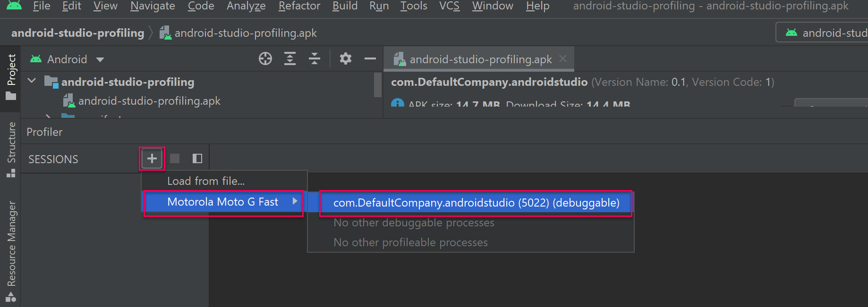Open the Resource Manager tool window
This screenshot has width=868, height=307.
pos(11,251)
